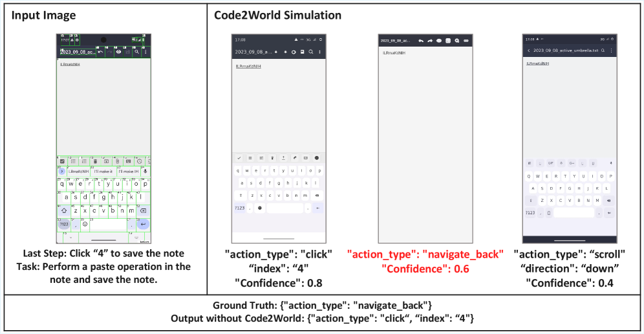644x334 pixels.
Task: Tap the keyboard switcher icon in Input Image nav bar
Action: 136,238
